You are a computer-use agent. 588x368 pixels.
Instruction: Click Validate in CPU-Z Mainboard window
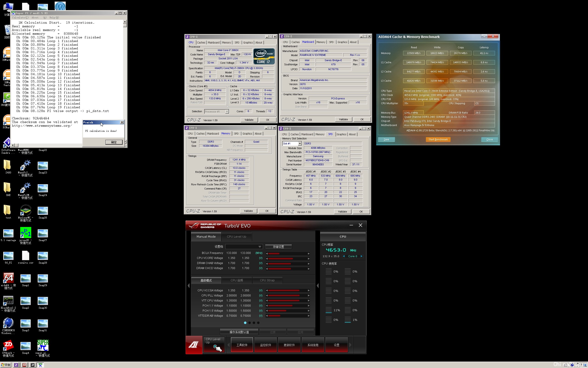pos(343,120)
